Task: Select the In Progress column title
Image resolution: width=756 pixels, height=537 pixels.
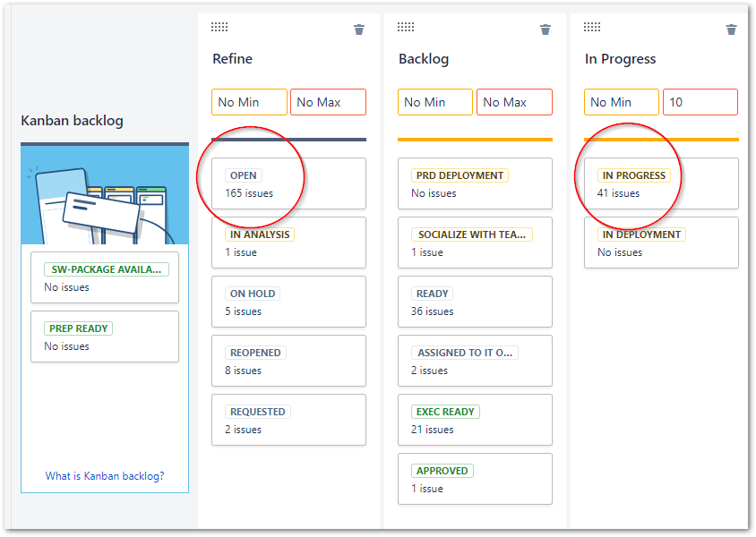Action: (x=621, y=59)
